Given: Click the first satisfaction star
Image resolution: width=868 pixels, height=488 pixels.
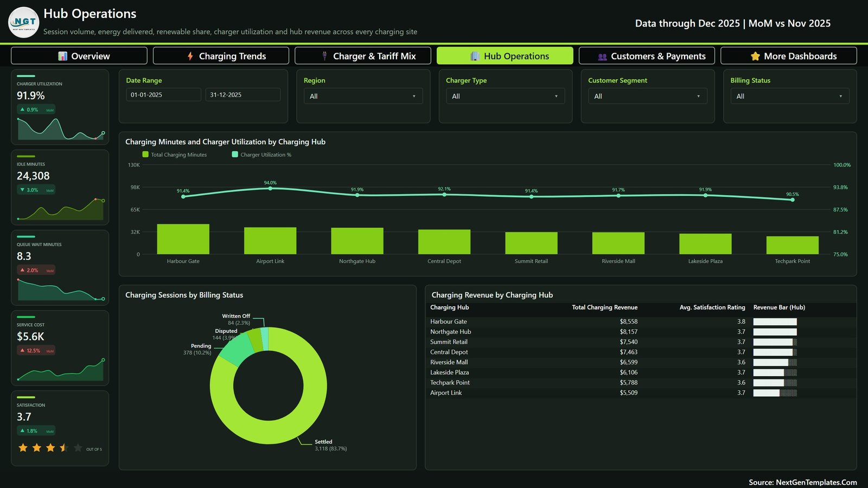Looking at the screenshot, I should click(x=23, y=447).
